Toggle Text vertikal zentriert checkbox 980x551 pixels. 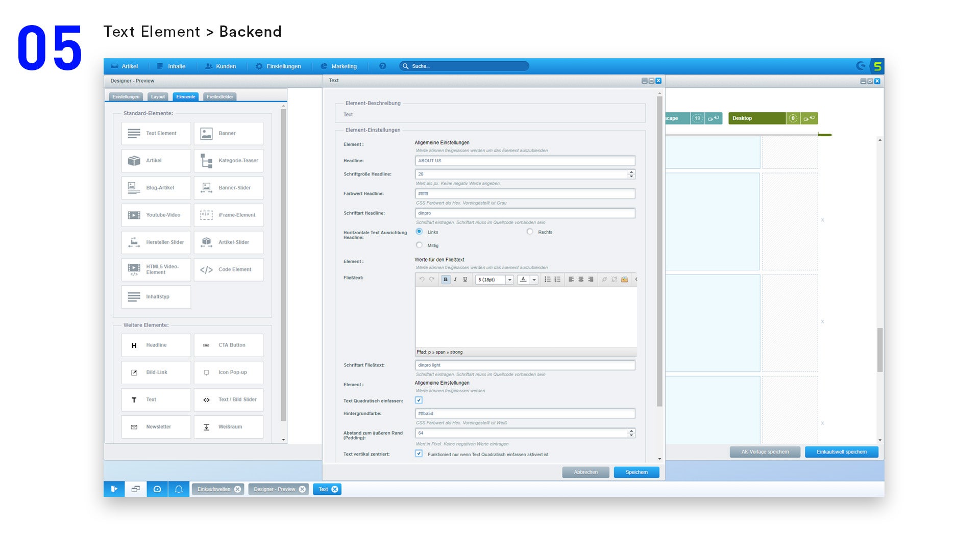click(x=418, y=454)
